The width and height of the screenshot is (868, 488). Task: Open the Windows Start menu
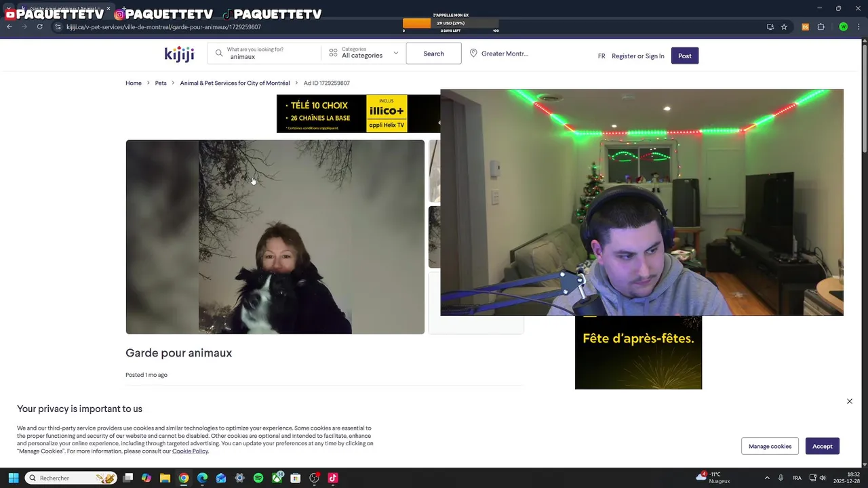click(13, 478)
